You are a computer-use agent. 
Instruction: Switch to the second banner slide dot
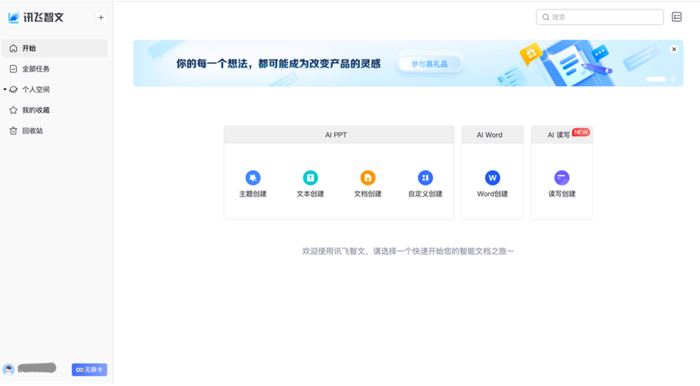(x=673, y=79)
